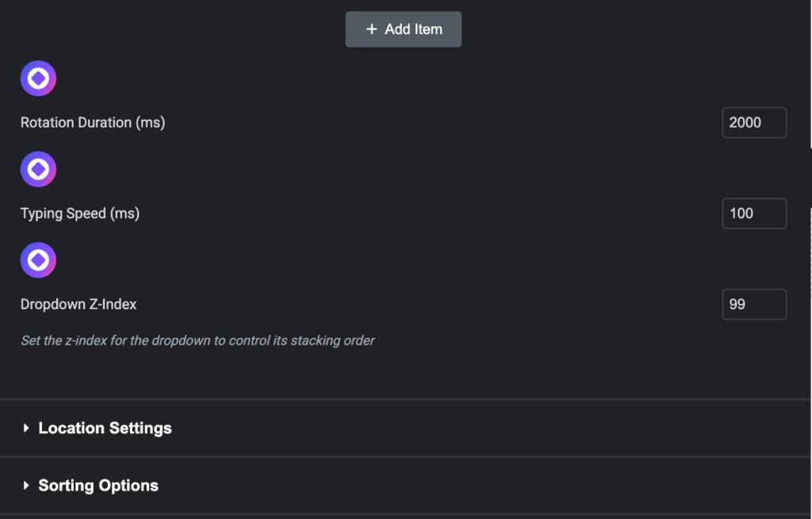Click the Dropdown Z-Index label

coord(79,304)
